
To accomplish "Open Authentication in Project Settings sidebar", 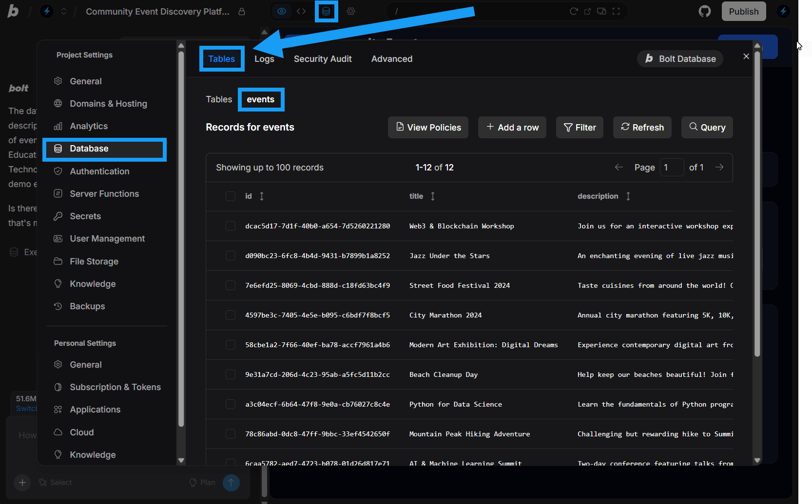I will (99, 171).
